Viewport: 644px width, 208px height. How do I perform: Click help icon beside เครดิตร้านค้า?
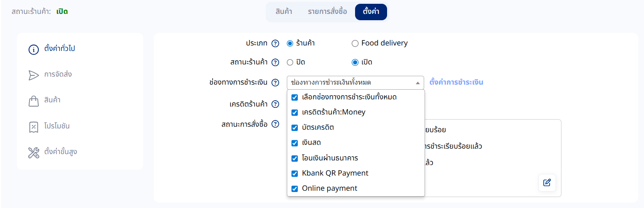pyautogui.click(x=275, y=104)
